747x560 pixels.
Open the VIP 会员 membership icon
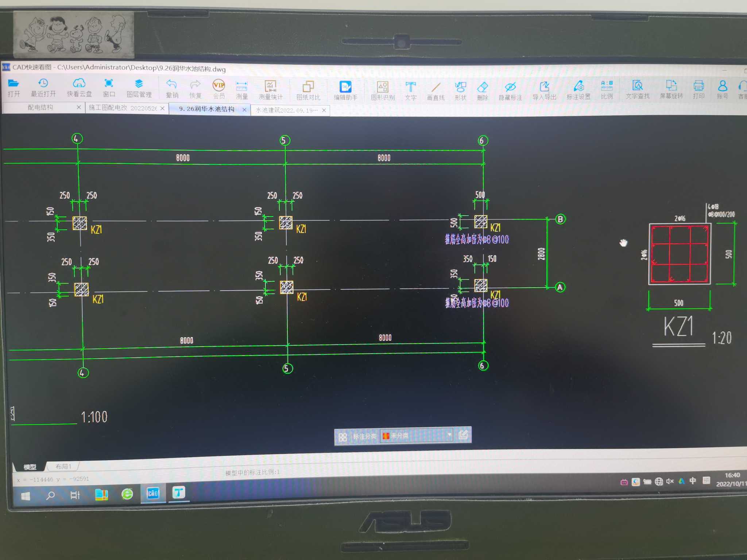(219, 90)
